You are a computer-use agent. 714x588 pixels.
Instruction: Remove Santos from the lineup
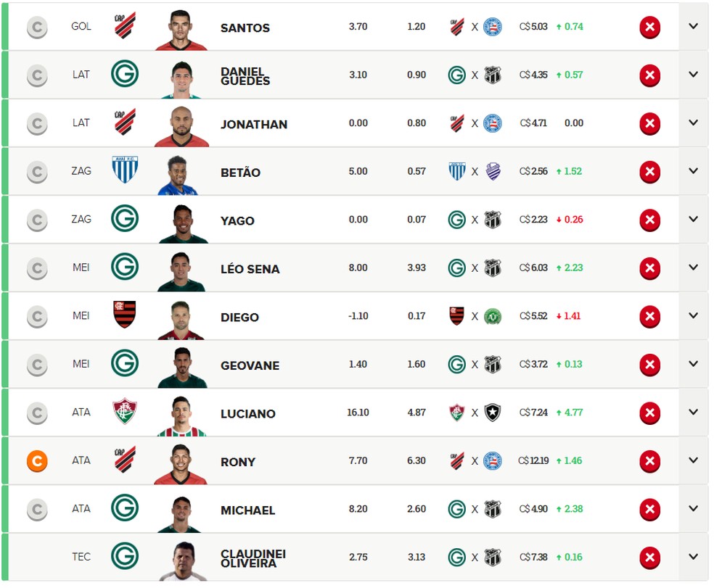[649, 28]
